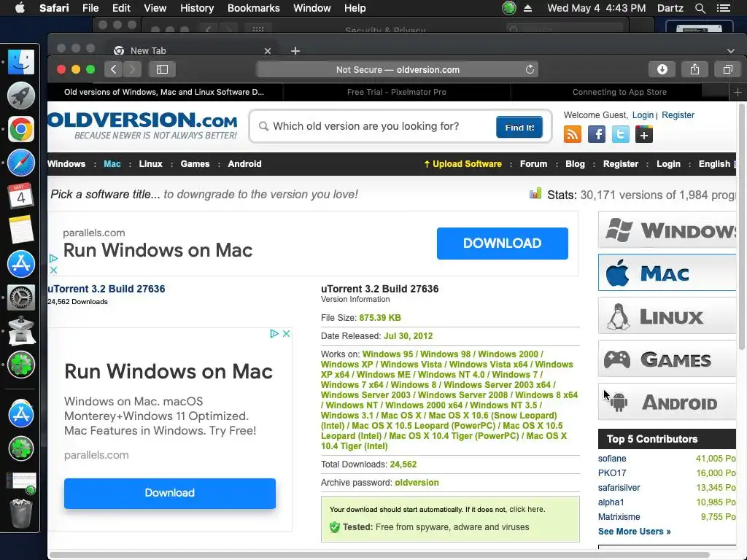This screenshot has width=747, height=560.
Task: Open oldversion Facebook icon
Action: (x=597, y=135)
